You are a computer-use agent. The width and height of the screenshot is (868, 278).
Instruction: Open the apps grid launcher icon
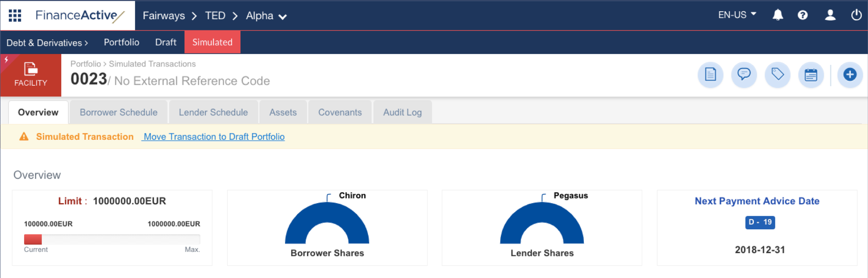[15, 15]
